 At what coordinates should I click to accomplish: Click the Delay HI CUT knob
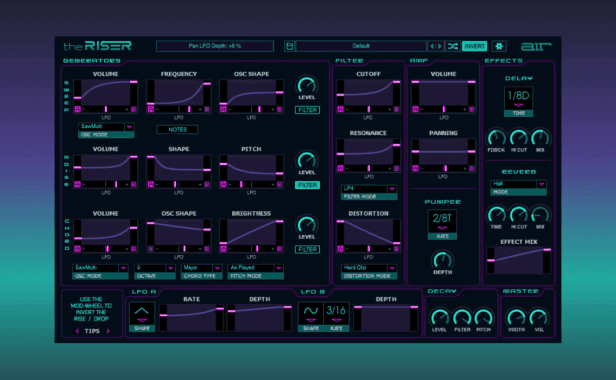519,138
